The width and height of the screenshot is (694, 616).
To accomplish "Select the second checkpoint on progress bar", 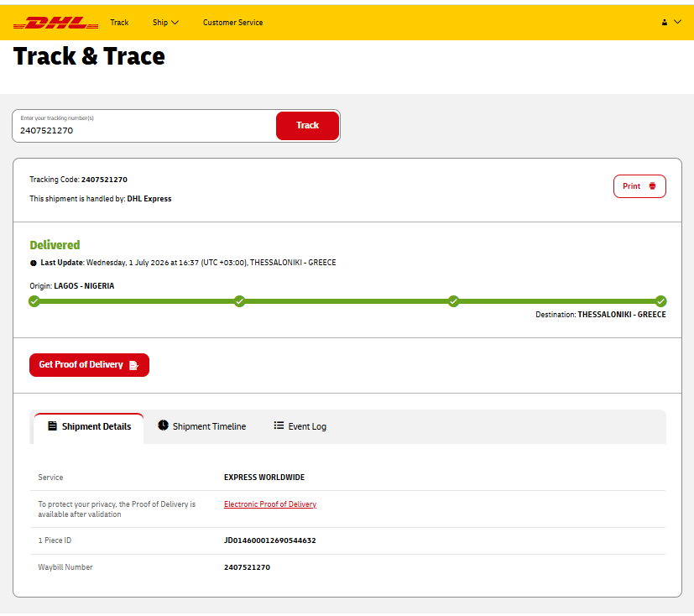I will 239,301.
